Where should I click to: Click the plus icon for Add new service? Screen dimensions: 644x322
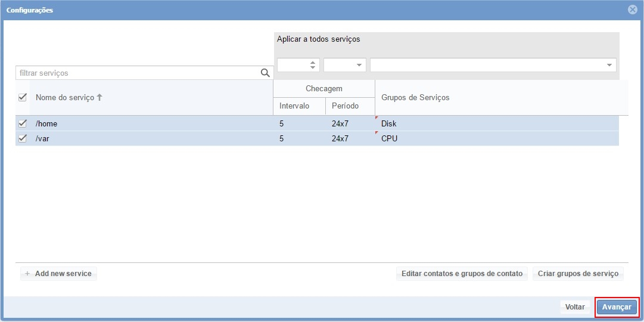[x=27, y=274]
